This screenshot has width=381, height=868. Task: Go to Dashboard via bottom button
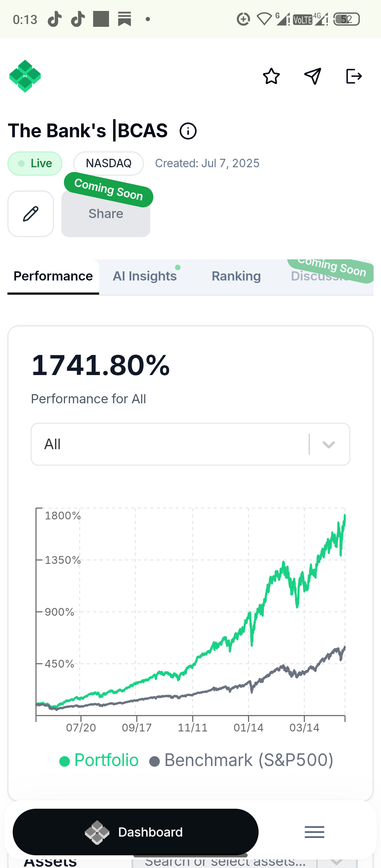point(135,832)
